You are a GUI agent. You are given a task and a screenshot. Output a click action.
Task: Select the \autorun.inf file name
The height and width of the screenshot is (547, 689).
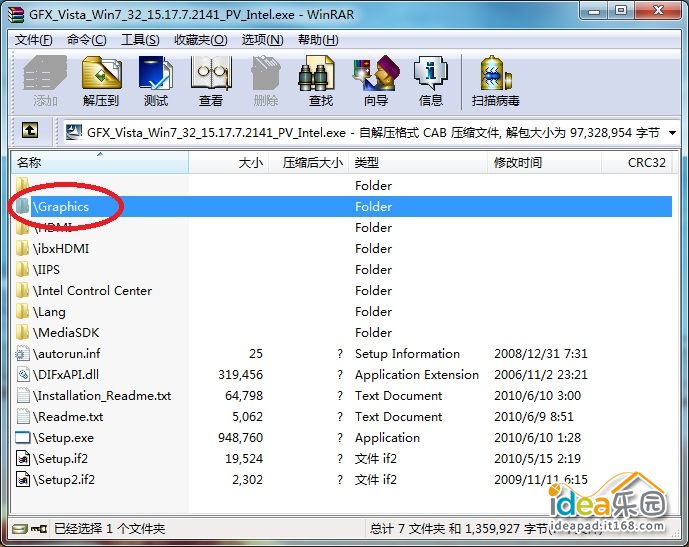click(x=66, y=353)
